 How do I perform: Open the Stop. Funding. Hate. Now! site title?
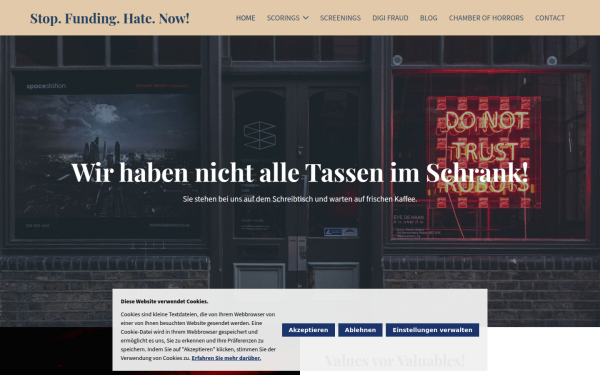(x=110, y=18)
